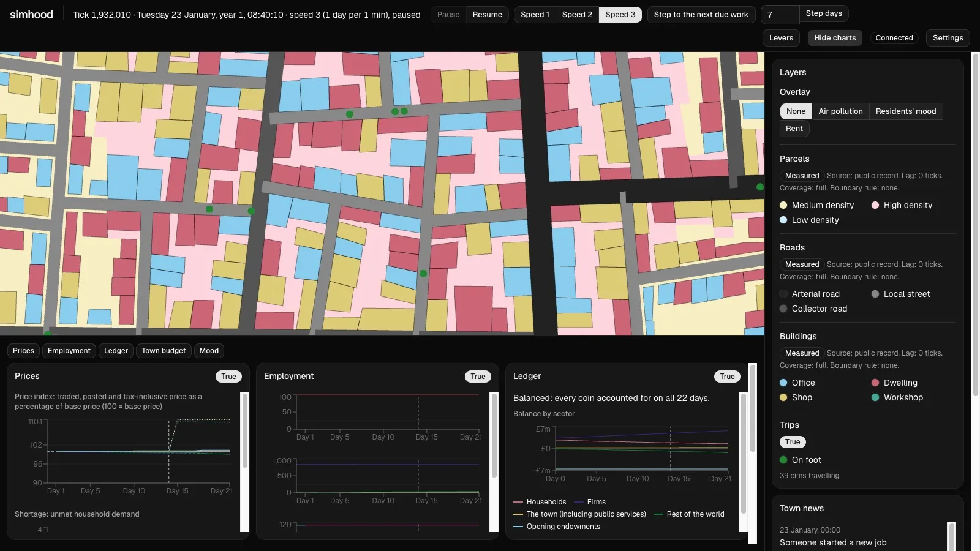Set simulation to Speed 2
The height and width of the screenshot is (551, 980).
(x=577, y=15)
